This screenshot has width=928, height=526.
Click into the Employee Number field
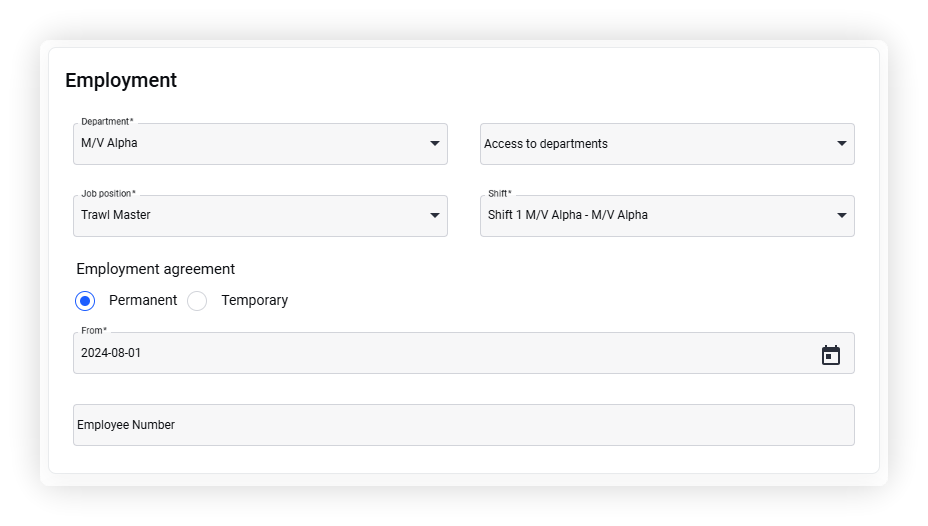[463, 425]
